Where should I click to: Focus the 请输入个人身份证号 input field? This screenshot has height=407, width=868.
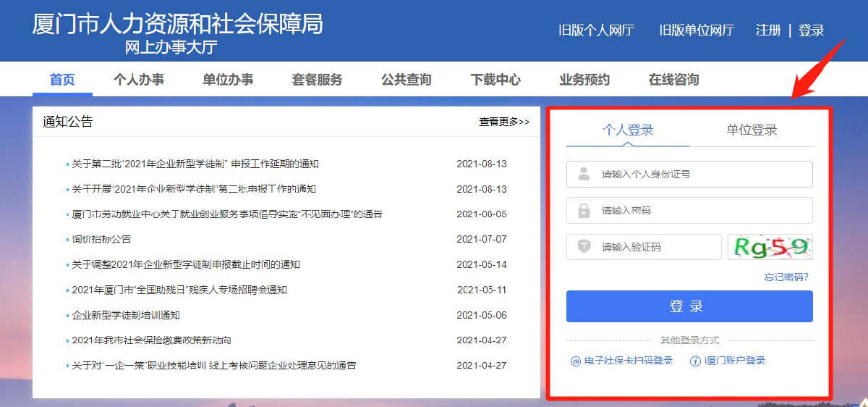point(702,175)
